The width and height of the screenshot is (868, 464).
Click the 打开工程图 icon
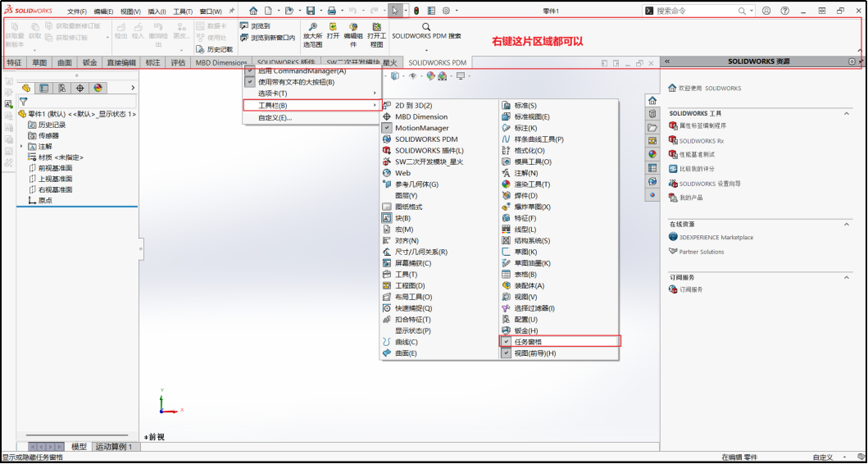pyautogui.click(x=376, y=26)
